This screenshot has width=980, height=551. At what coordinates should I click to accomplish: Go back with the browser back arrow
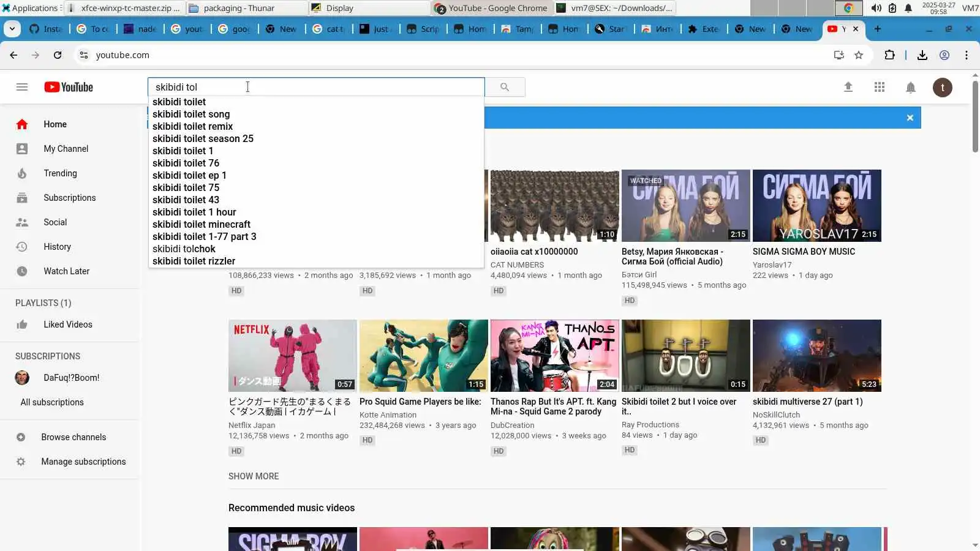pos(13,55)
